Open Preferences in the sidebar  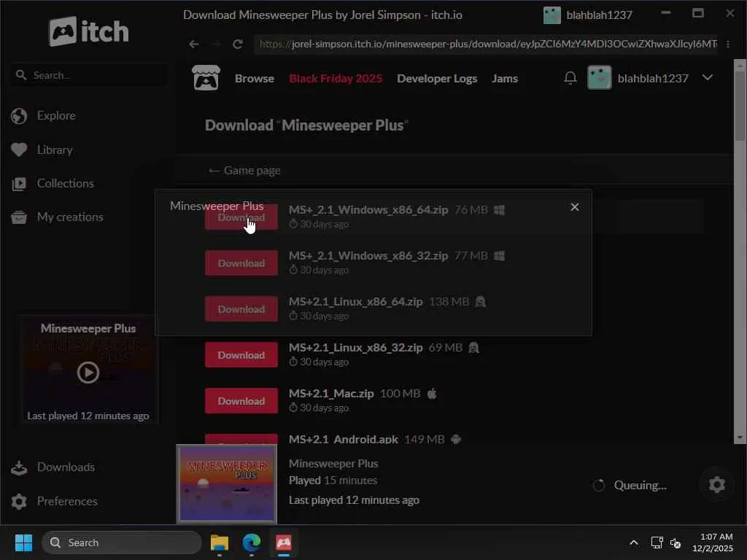[67, 502]
